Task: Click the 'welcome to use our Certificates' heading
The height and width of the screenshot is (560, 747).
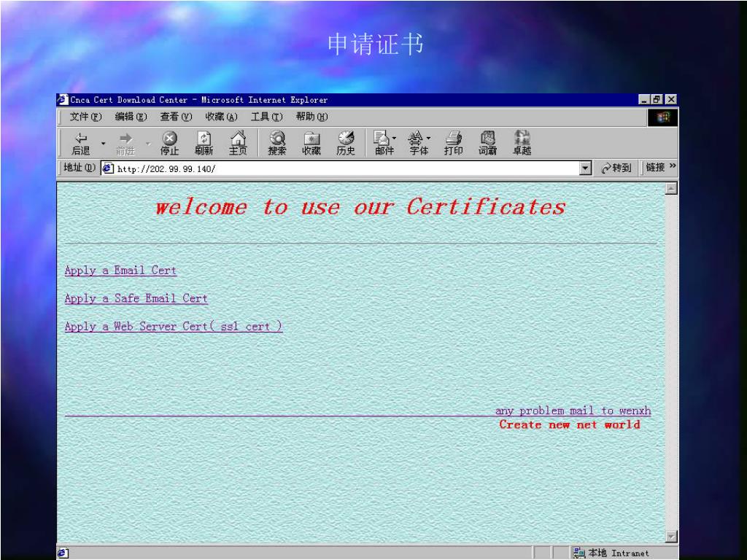Action: (x=360, y=207)
